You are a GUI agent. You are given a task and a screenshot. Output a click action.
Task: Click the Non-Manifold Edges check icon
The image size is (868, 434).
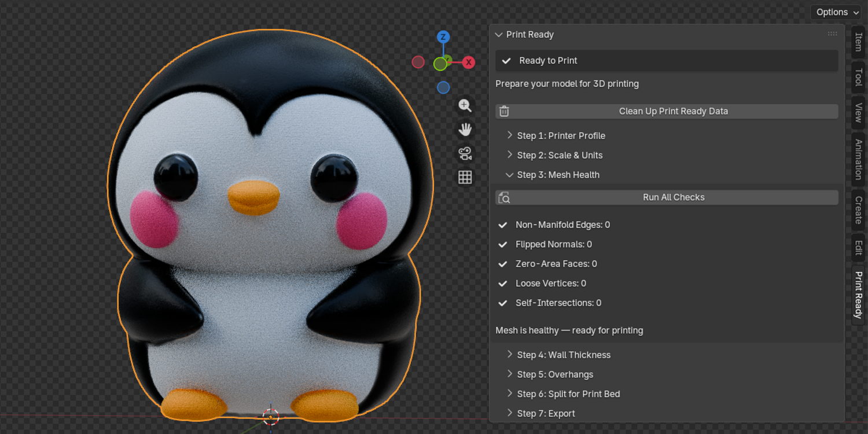pyautogui.click(x=503, y=225)
